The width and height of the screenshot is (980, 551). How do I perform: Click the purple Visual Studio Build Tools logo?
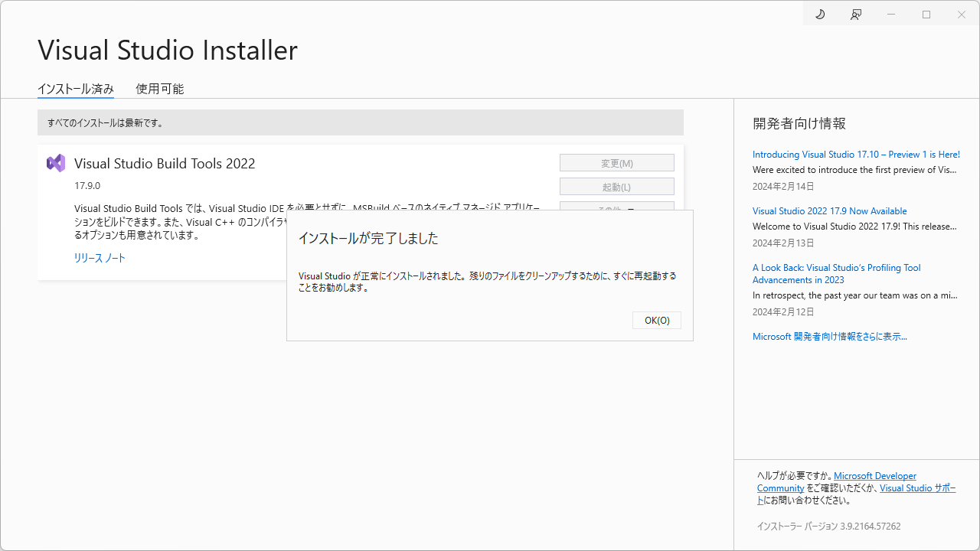click(x=56, y=162)
